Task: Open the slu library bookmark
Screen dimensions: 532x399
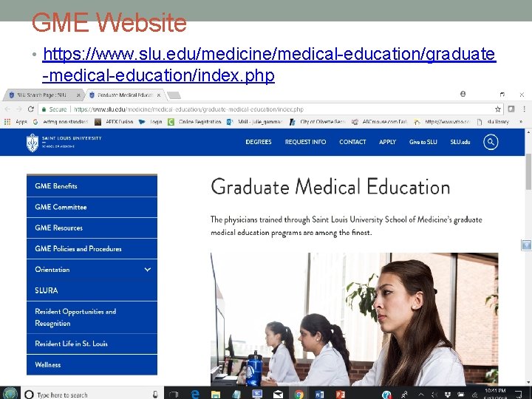Action: (x=493, y=122)
